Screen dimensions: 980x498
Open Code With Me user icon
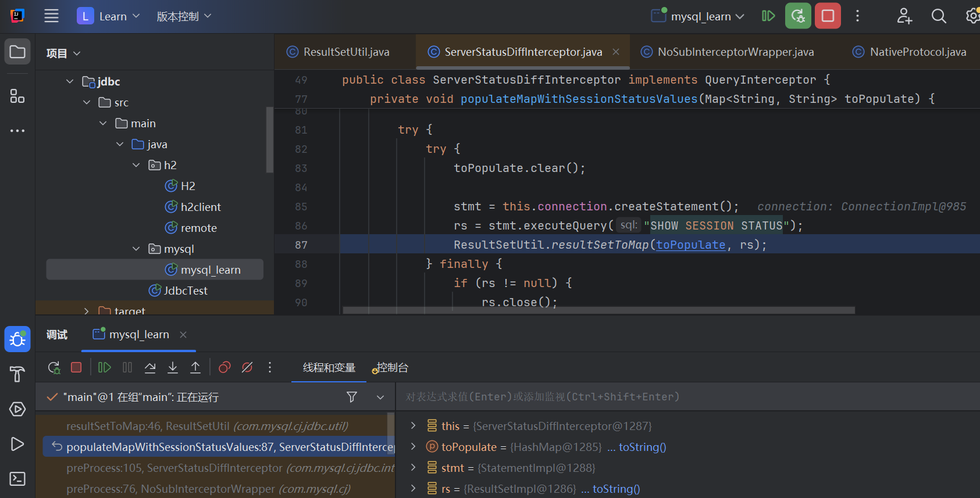(x=904, y=16)
